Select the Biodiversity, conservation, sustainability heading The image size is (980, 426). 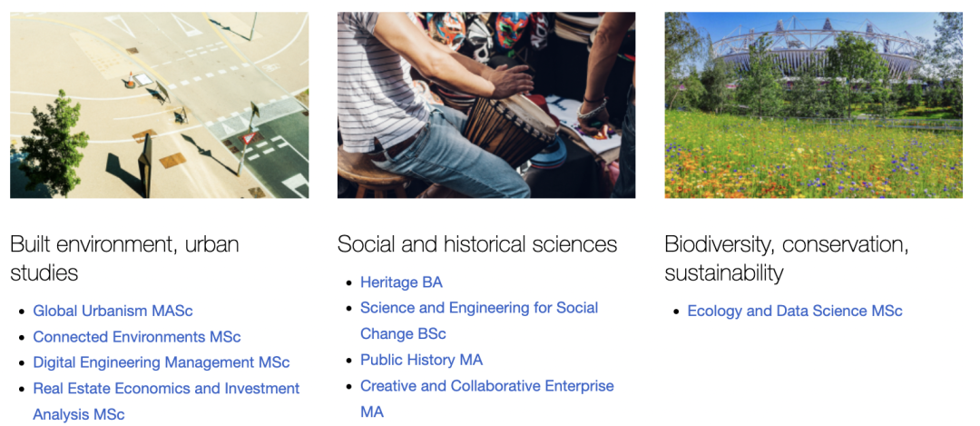coord(786,258)
